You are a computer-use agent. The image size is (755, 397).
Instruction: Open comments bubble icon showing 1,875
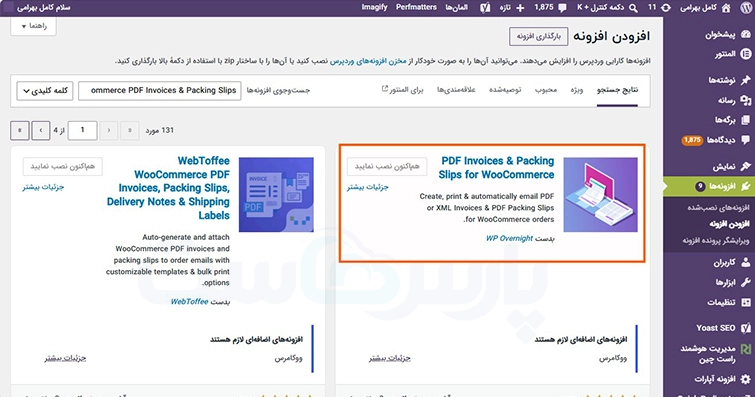point(562,8)
